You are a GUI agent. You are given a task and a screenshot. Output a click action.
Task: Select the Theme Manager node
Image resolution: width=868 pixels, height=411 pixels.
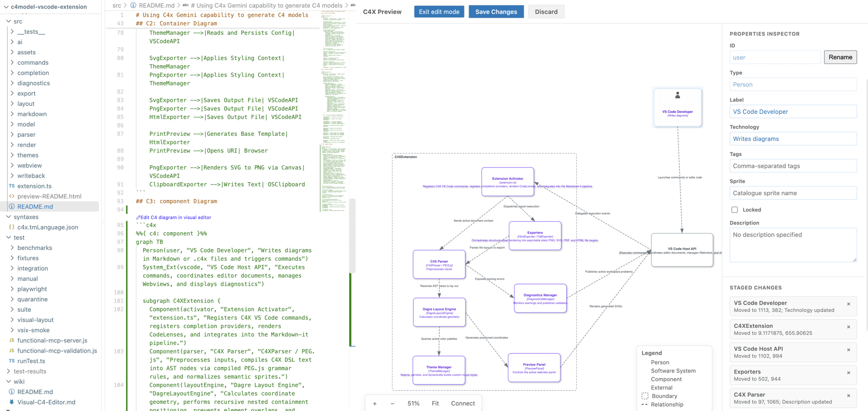[439, 370]
